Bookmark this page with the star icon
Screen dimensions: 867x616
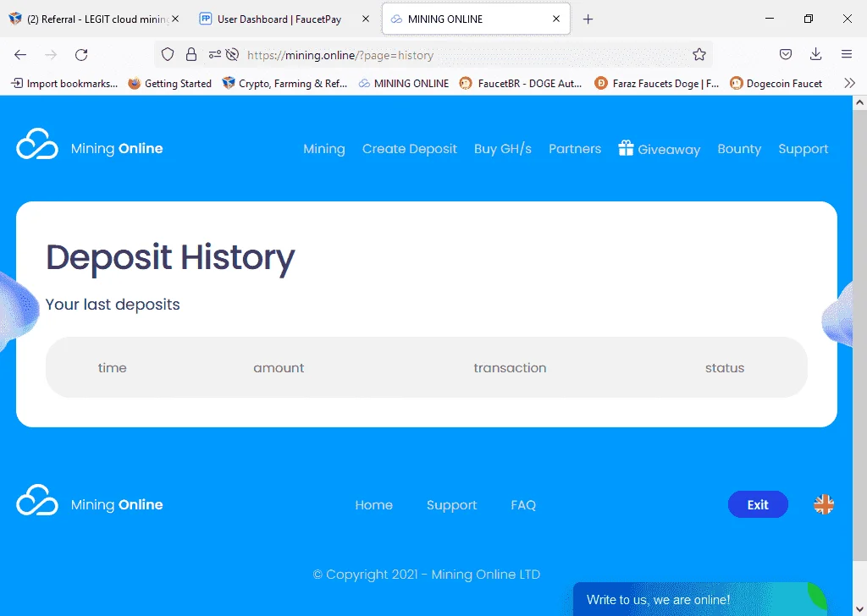tap(699, 54)
